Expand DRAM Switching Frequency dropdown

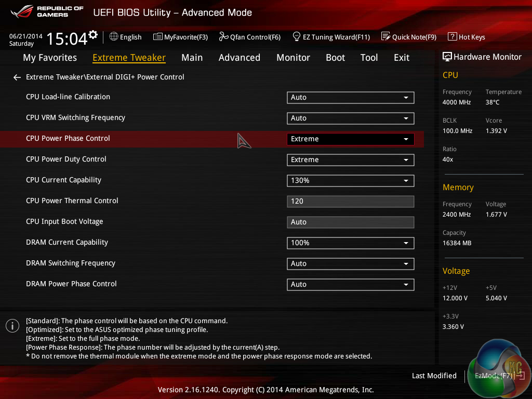350,263
